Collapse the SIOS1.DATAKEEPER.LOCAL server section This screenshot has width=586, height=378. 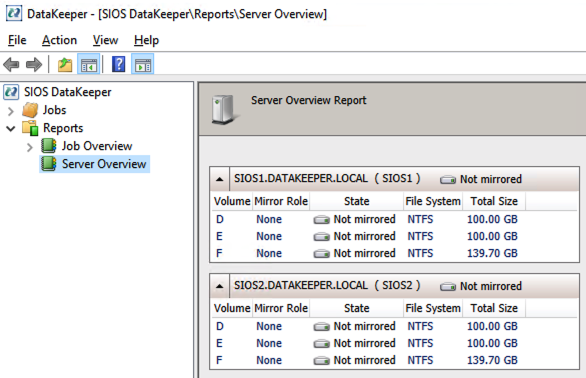point(220,179)
